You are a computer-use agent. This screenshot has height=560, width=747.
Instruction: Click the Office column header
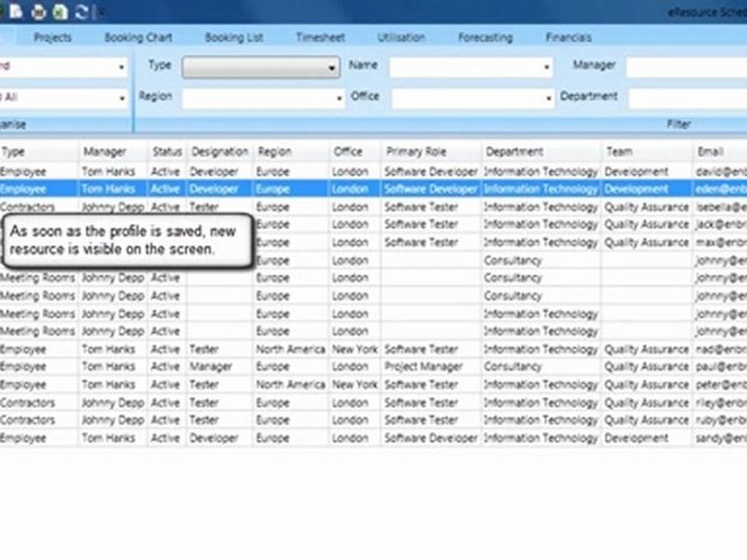355,152
